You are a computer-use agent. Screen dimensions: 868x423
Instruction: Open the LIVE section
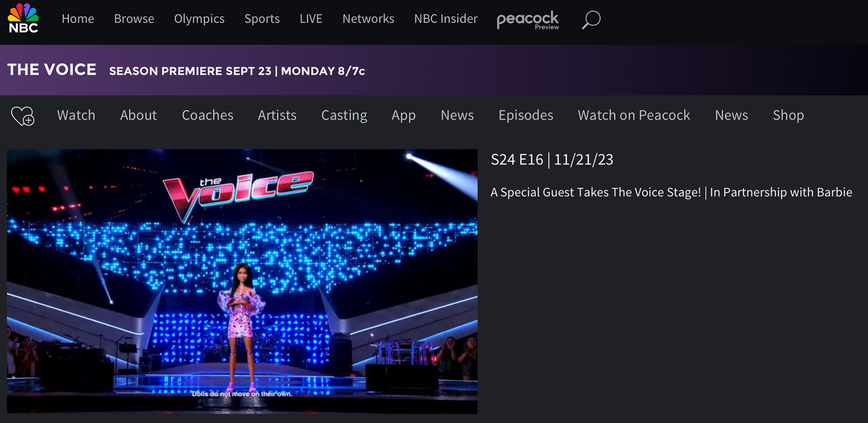click(311, 19)
